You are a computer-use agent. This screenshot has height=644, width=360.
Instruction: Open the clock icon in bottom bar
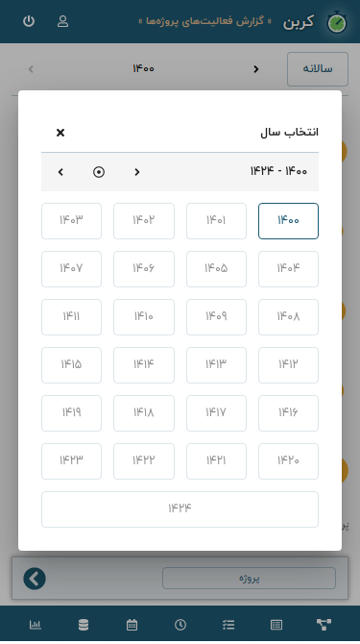180,625
